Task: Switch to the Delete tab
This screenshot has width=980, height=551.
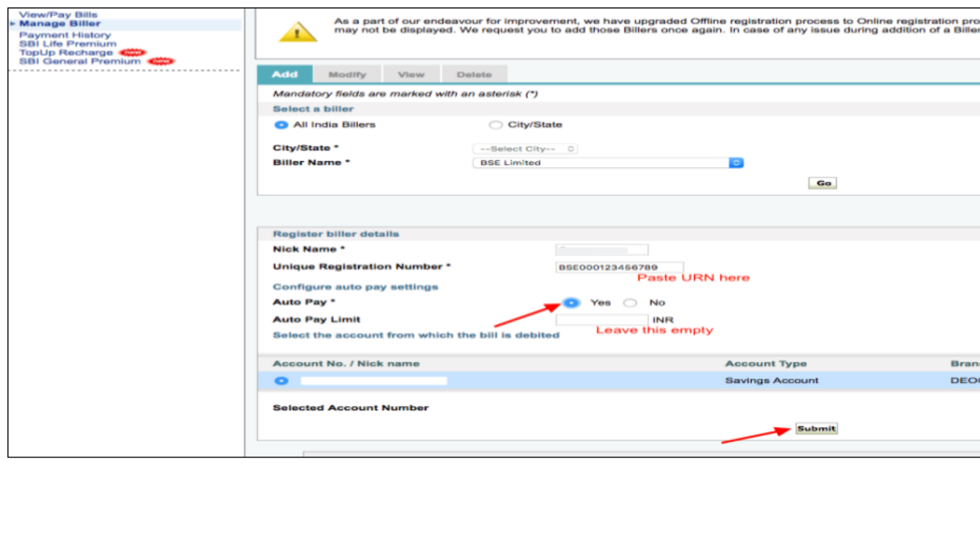Action: (x=474, y=74)
